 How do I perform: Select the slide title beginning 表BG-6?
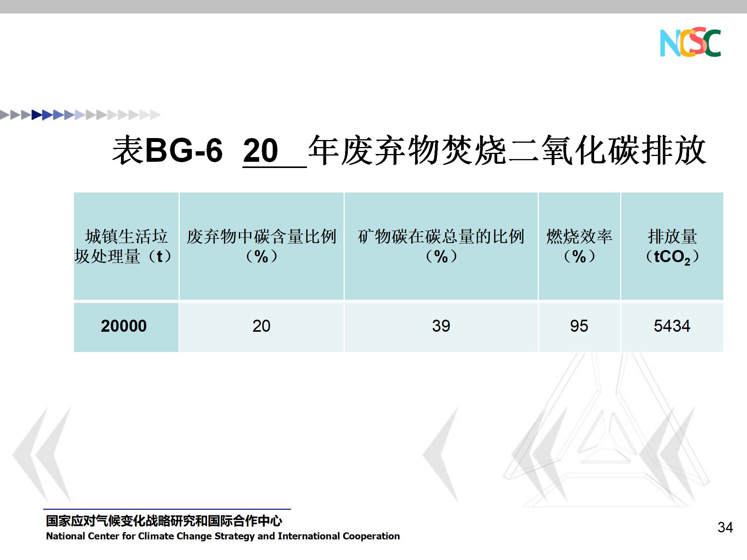(409, 151)
